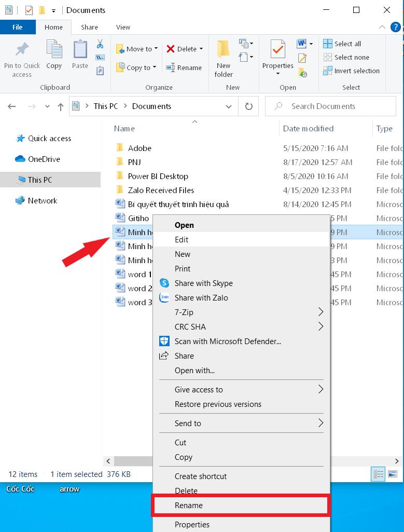Screen dimensions: 404x532
Task: Sort by Date modified column header
Action: tap(309, 129)
